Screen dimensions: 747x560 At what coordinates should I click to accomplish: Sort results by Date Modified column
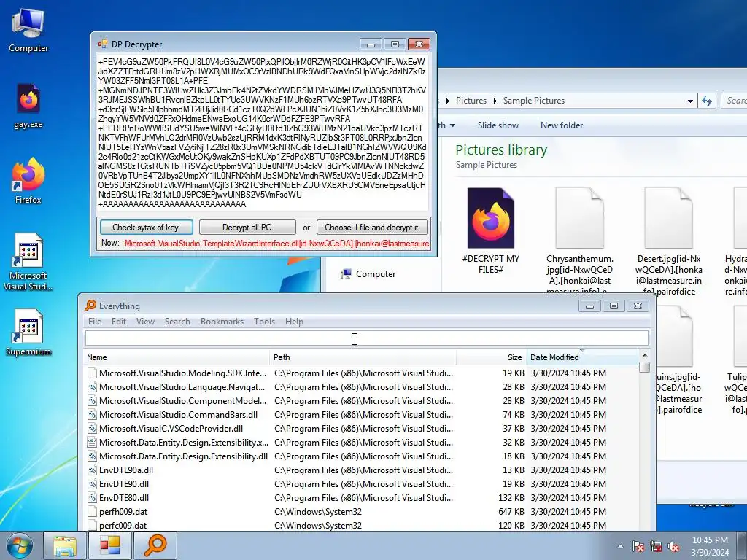pyautogui.click(x=581, y=357)
